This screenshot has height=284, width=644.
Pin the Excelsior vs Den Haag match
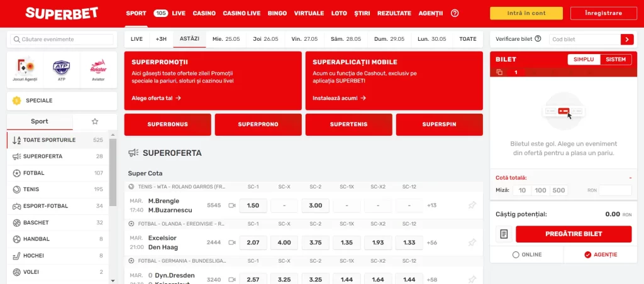(472, 243)
